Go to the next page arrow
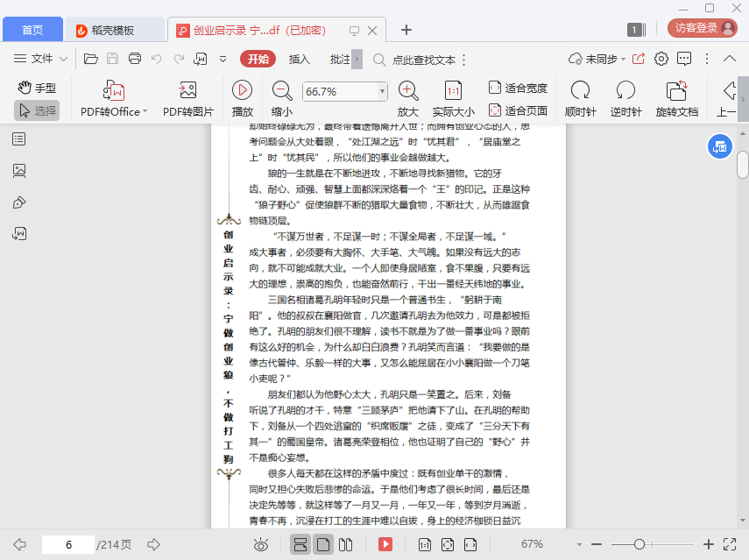 [x=154, y=544]
